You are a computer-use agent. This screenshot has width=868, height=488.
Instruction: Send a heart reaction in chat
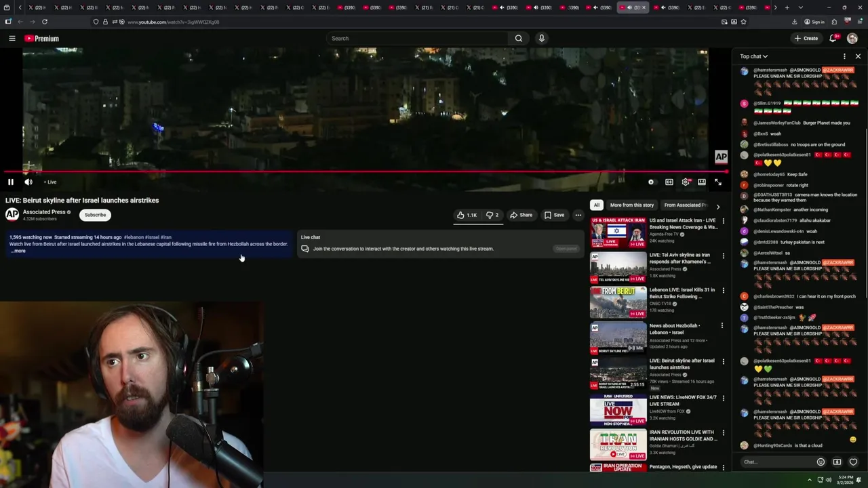[x=853, y=462]
